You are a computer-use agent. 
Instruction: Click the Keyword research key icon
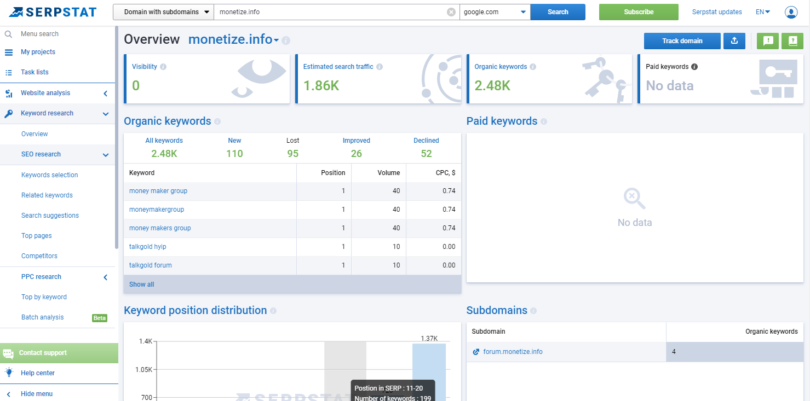[x=8, y=114]
